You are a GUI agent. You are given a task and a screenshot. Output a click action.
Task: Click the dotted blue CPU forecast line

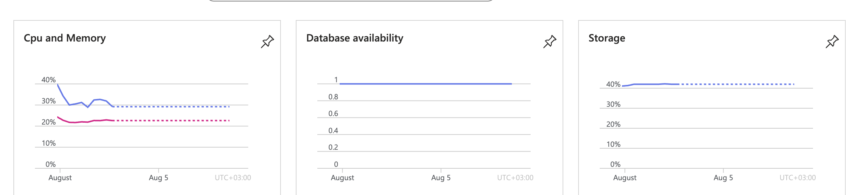pos(172,107)
